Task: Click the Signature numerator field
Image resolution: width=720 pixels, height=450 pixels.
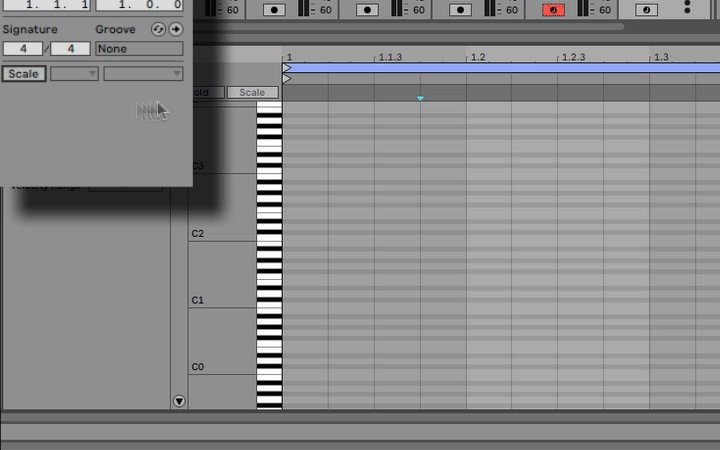Action: (23, 49)
